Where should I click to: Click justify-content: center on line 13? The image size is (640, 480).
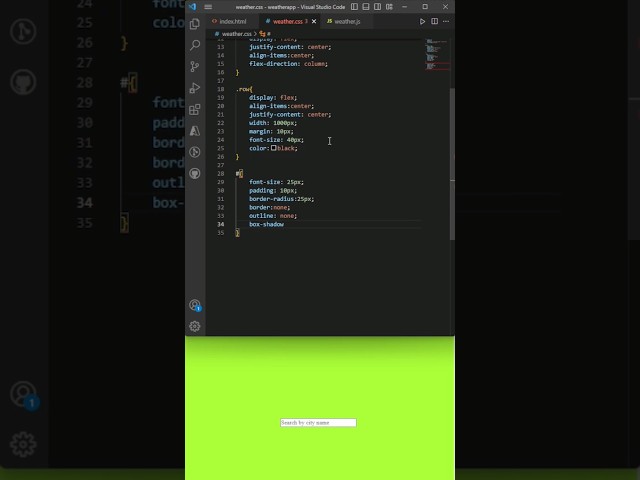click(x=290, y=47)
